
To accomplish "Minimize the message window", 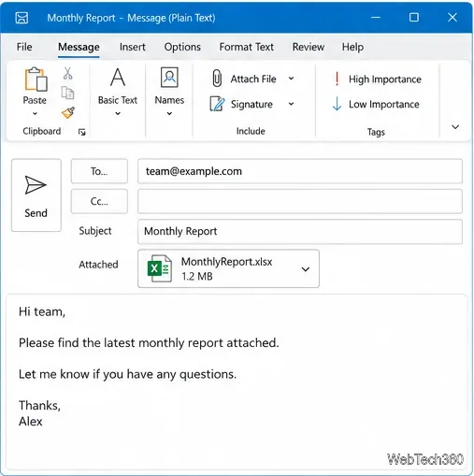I will [376, 17].
